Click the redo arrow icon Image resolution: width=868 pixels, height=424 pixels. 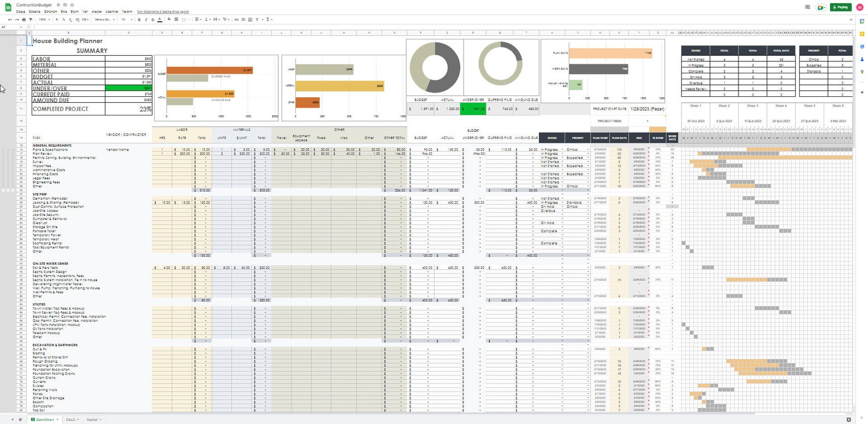tap(16, 20)
